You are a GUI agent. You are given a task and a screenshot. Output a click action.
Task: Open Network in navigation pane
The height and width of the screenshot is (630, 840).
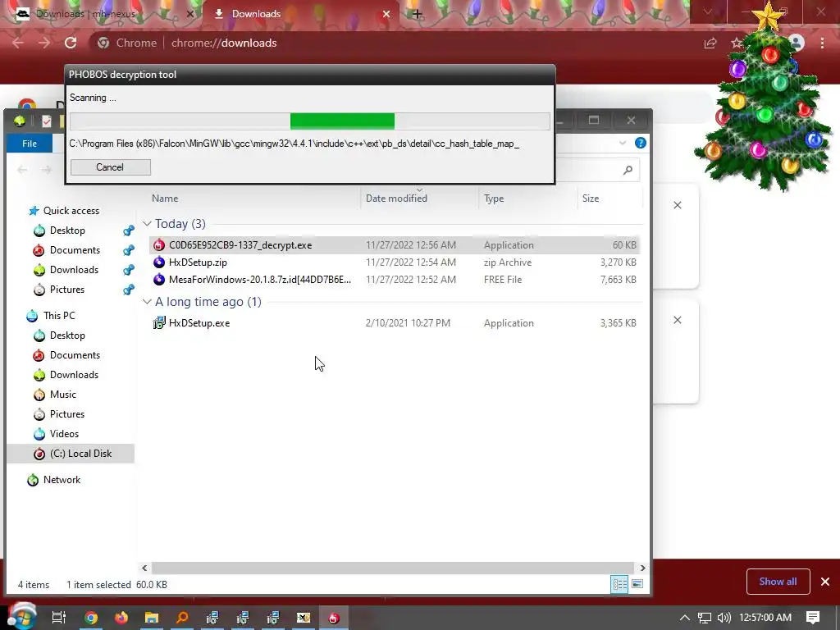click(62, 480)
